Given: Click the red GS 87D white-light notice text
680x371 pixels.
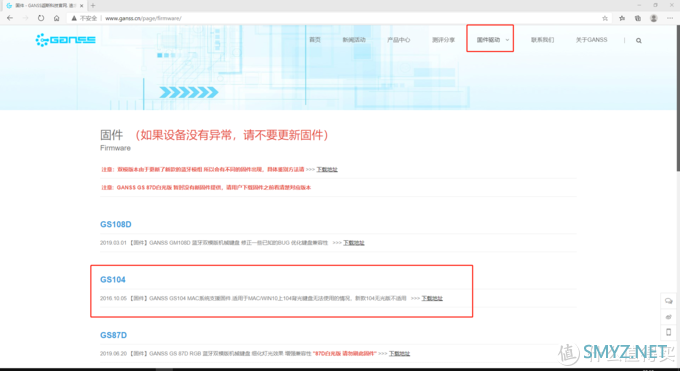Looking at the screenshot, I should coord(206,188).
